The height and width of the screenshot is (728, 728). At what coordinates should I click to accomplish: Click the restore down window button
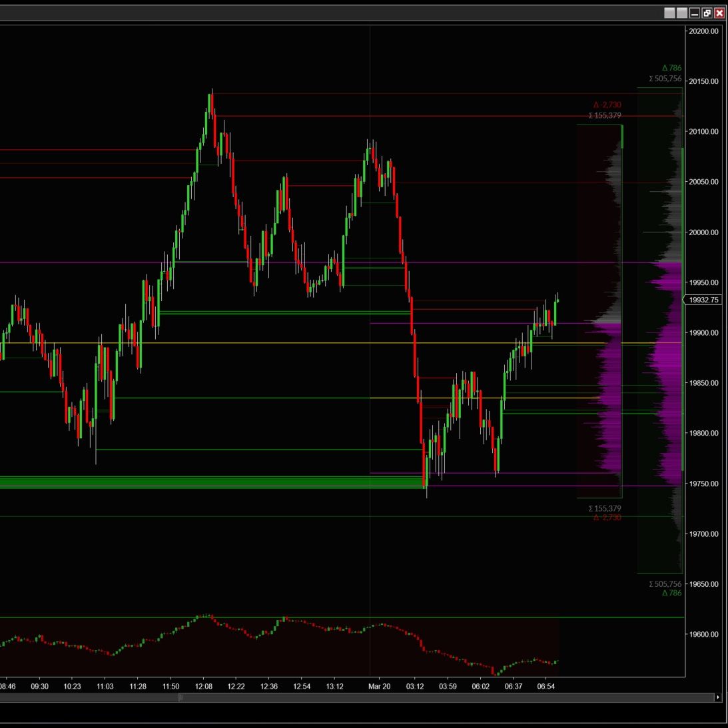(707, 13)
